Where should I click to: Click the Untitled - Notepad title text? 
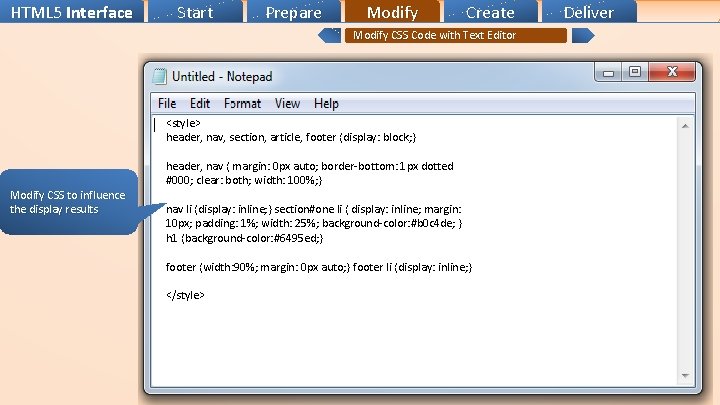pyautogui.click(x=222, y=76)
